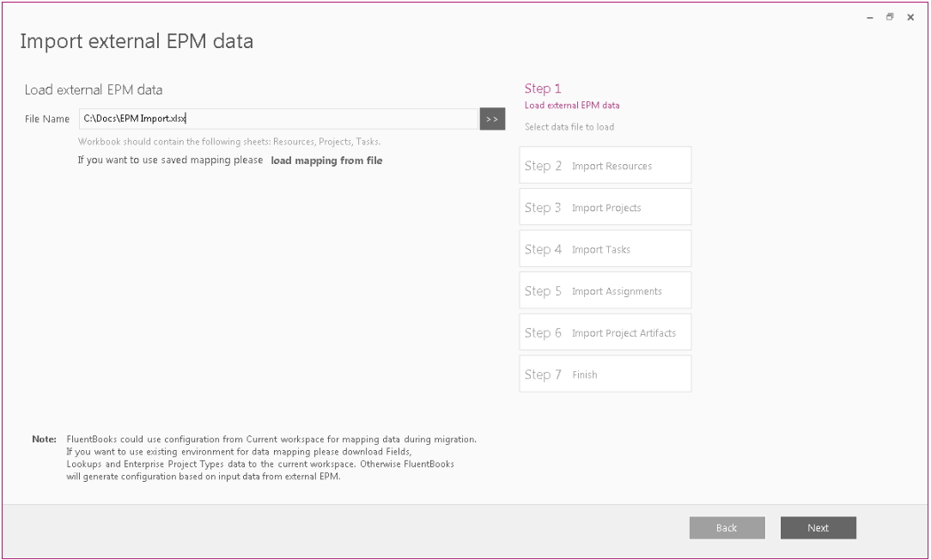
Task: Click the Next button
Action: point(818,528)
